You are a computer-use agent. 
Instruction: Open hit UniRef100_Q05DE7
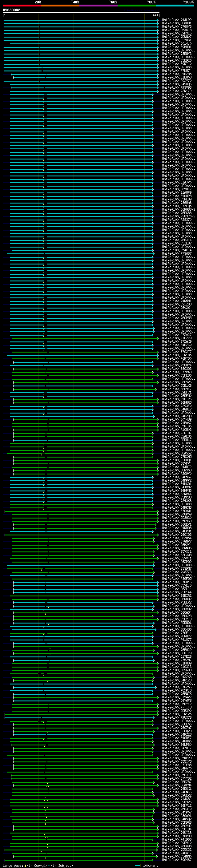(176, 189)
